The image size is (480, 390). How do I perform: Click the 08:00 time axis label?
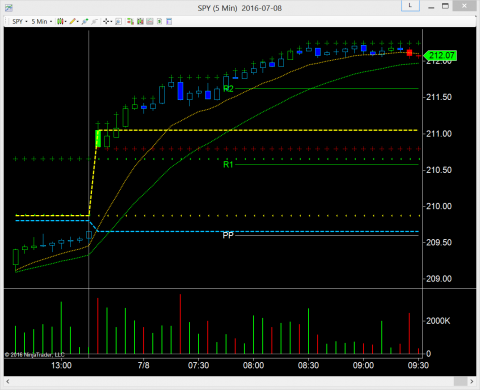pyautogui.click(x=253, y=366)
